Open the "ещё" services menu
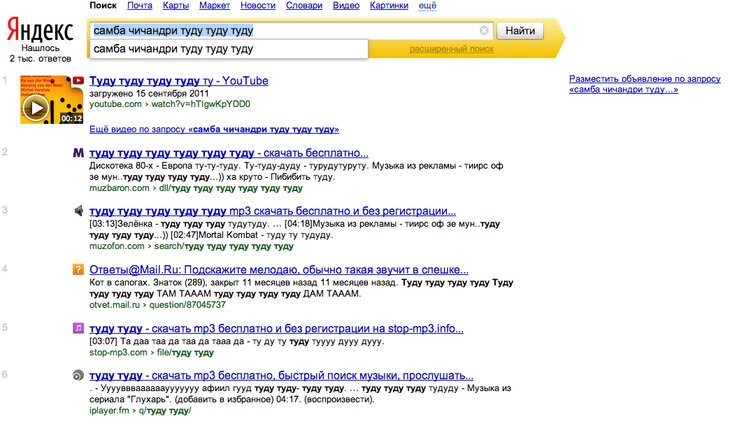 [x=427, y=6]
